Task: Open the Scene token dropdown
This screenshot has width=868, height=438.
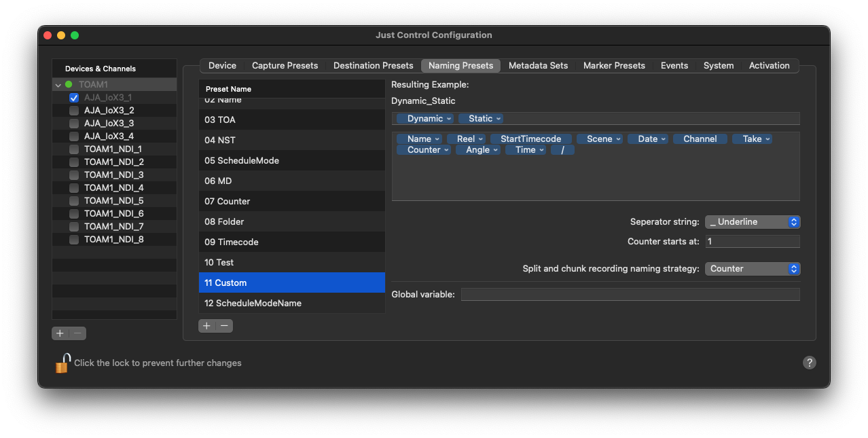Action: (x=600, y=139)
